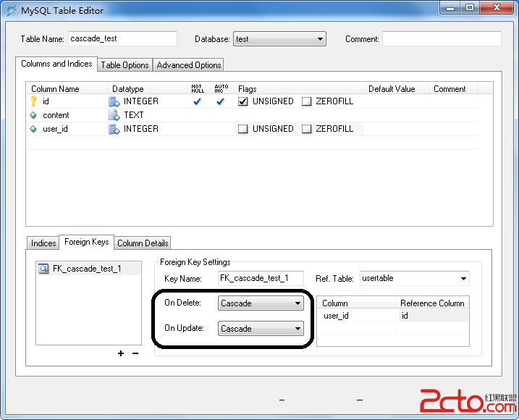Add a new foreign key with plus
Screen dimensions: 519x420
click(x=121, y=353)
